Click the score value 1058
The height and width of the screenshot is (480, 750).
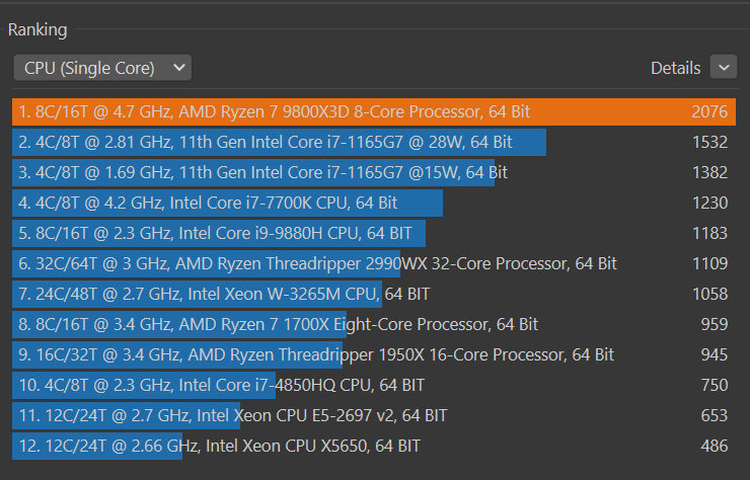pos(710,294)
